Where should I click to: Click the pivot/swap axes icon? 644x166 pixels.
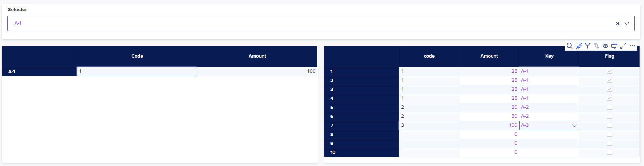[579, 46]
